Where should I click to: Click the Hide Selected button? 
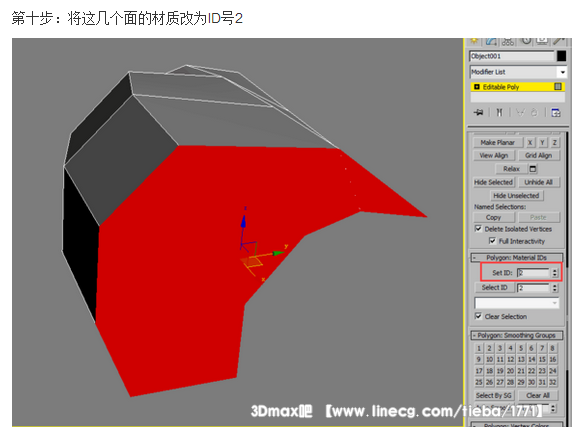point(493,182)
